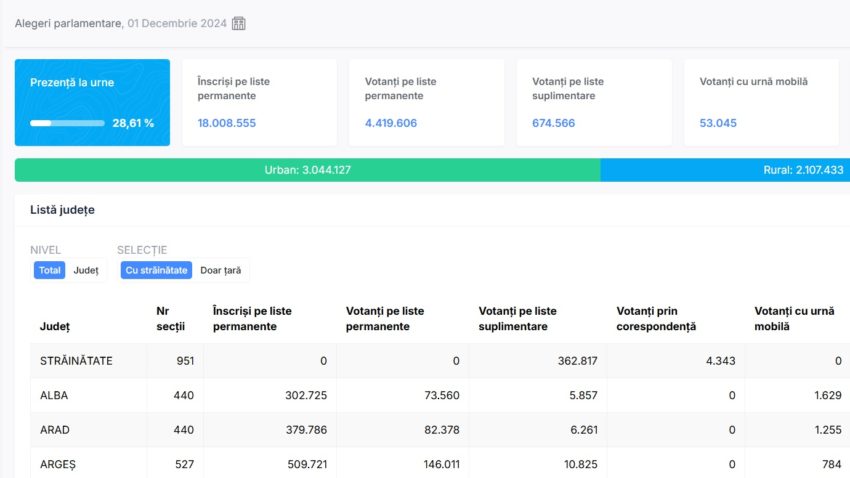Screen dimensions: 850x478
Task: Click the 6.261 cell in ARAD row
Action: 584,430
